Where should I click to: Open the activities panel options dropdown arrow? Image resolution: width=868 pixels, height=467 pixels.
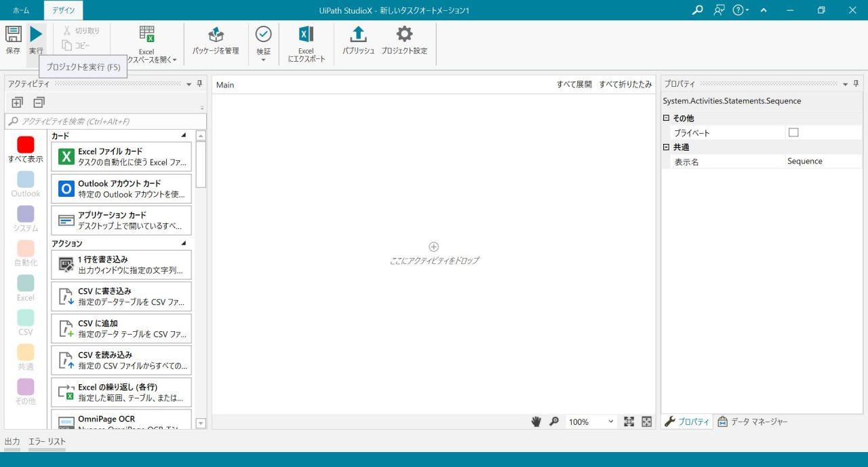[189, 84]
